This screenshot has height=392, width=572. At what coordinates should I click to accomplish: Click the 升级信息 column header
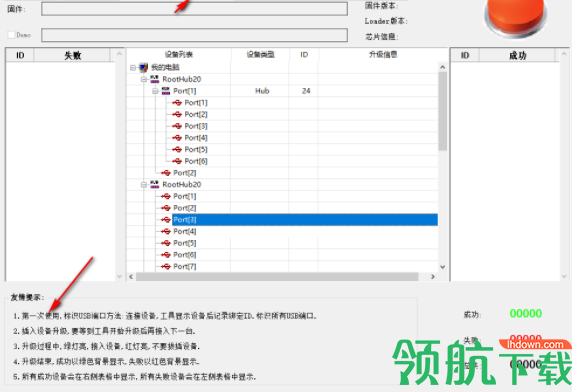(x=383, y=55)
